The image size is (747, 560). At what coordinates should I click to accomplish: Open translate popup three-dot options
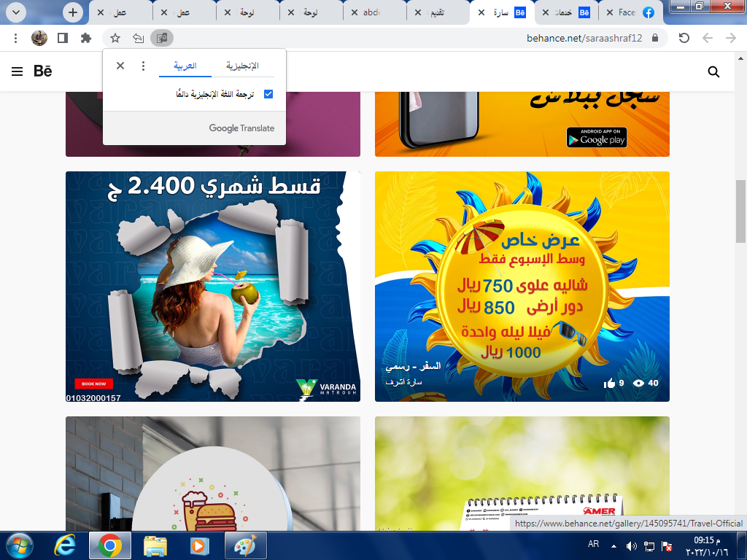[144, 66]
